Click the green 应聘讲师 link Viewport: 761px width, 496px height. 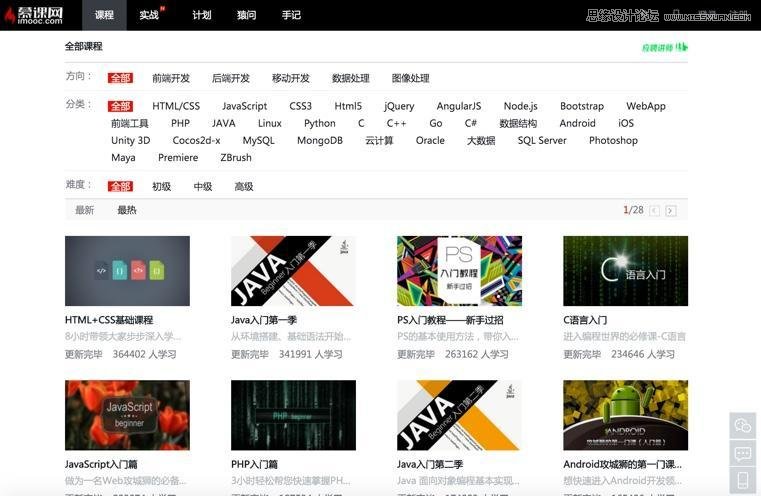click(664, 47)
